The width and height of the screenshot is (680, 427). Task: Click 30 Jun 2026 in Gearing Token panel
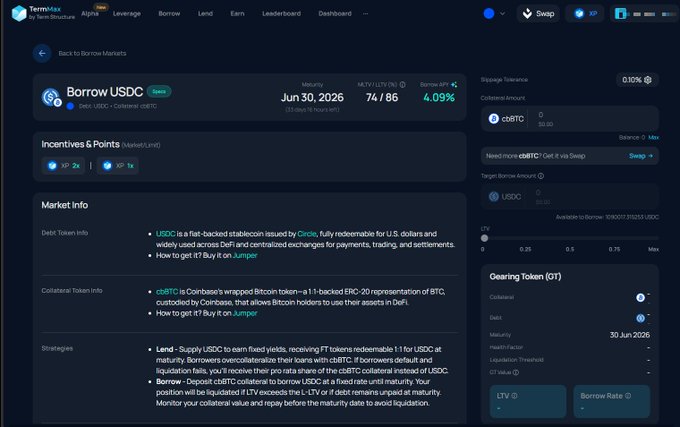point(630,335)
